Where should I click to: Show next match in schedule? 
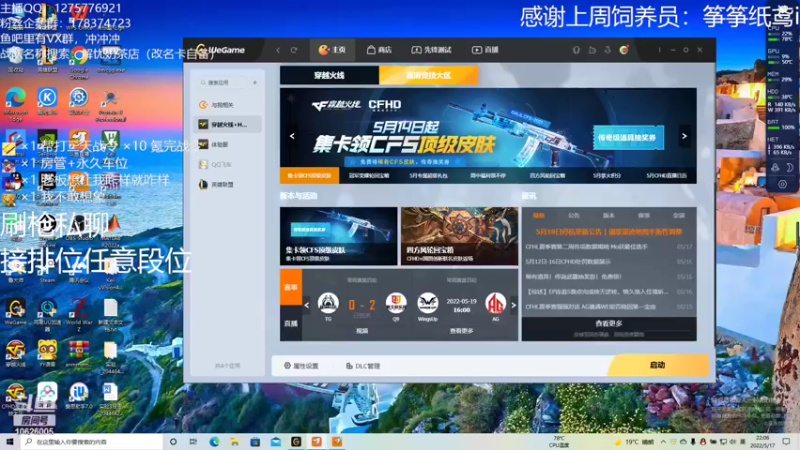coord(513,305)
